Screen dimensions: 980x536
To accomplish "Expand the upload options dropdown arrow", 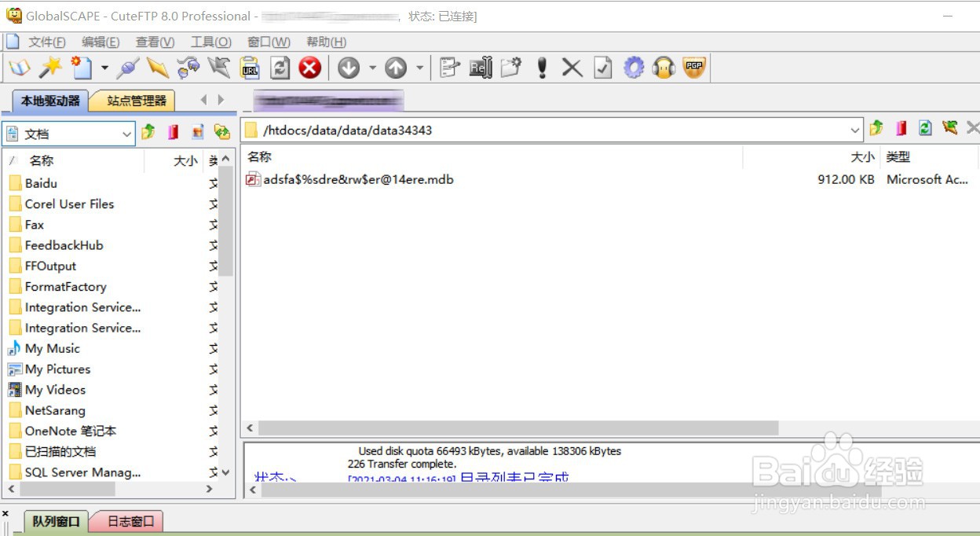I will point(419,68).
